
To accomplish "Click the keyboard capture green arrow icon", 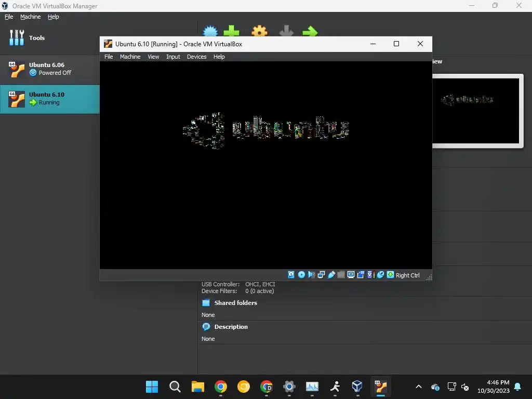I will point(390,275).
